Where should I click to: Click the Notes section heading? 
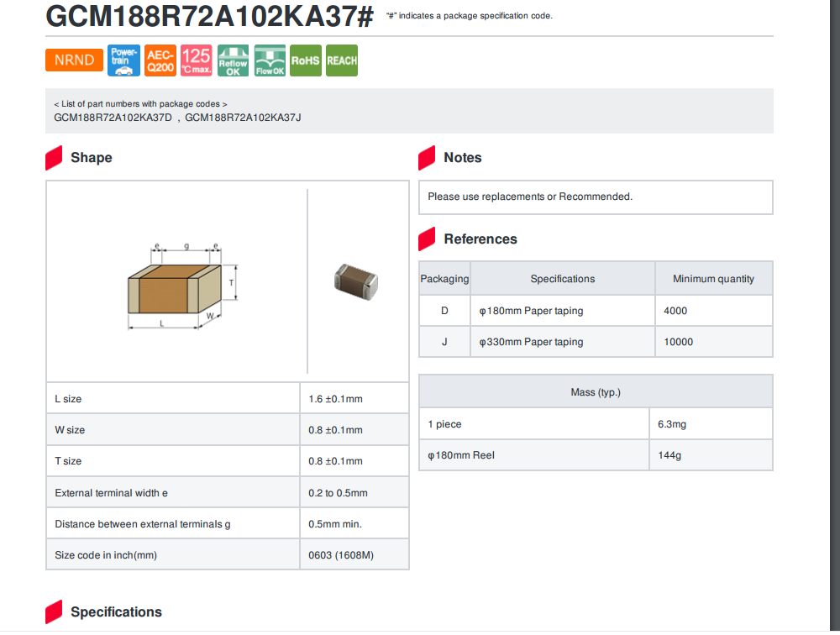coord(463,158)
